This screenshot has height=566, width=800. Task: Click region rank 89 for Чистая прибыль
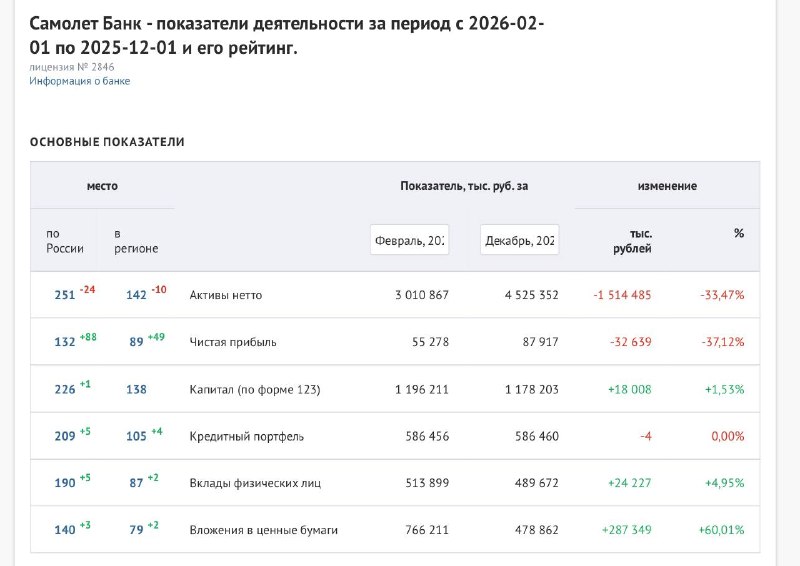pos(136,342)
